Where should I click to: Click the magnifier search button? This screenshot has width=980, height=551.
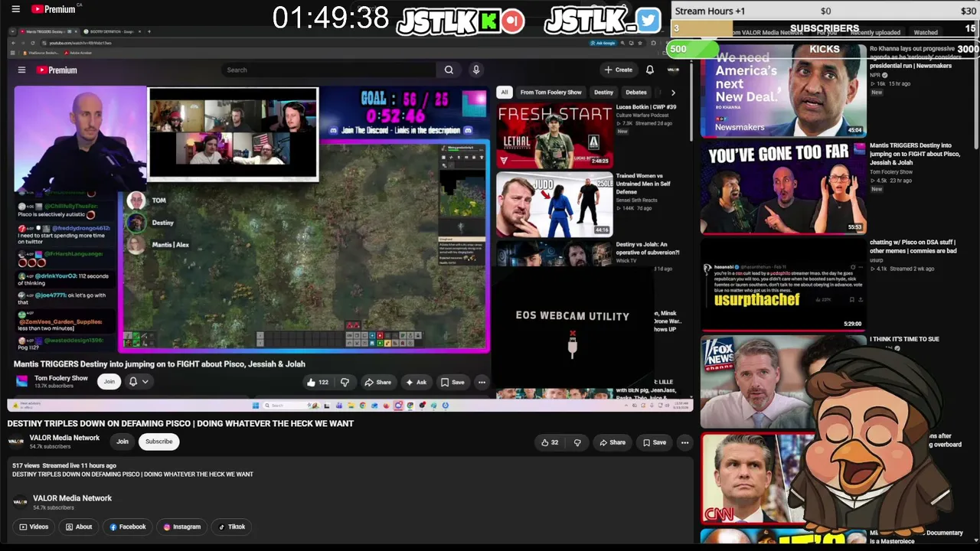(449, 70)
